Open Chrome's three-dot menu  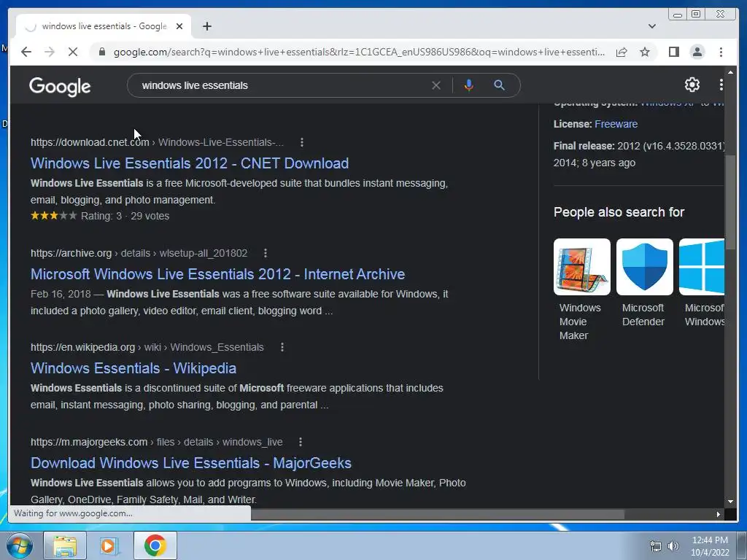tap(721, 52)
